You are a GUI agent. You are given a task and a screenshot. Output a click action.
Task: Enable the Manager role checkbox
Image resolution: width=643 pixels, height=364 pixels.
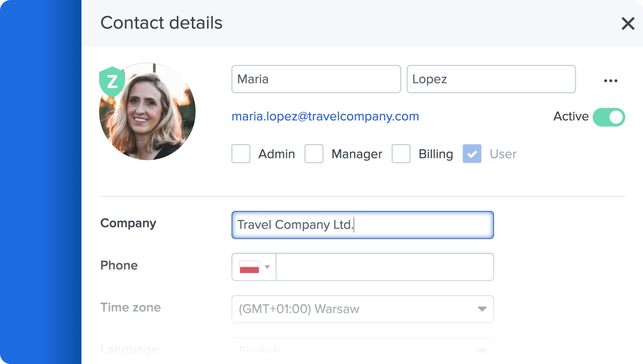pyautogui.click(x=314, y=154)
